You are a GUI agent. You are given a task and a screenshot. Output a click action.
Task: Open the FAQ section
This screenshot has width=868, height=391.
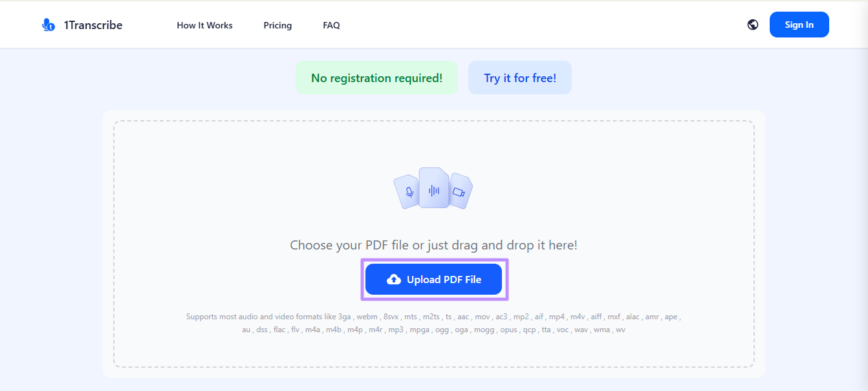tap(331, 25)
